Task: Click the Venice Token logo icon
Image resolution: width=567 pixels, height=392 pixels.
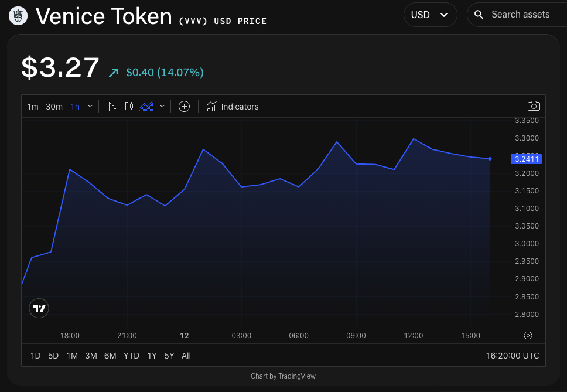Action: pos(19,16)
